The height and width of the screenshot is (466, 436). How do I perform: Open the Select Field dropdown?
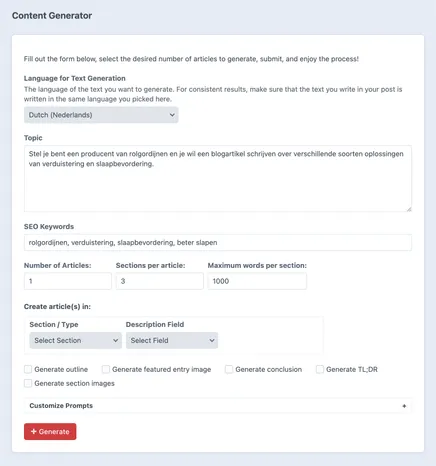(x=172, y=340)
